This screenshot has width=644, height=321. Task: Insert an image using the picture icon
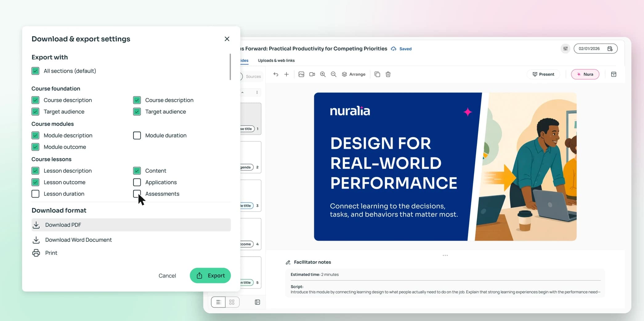301,74
